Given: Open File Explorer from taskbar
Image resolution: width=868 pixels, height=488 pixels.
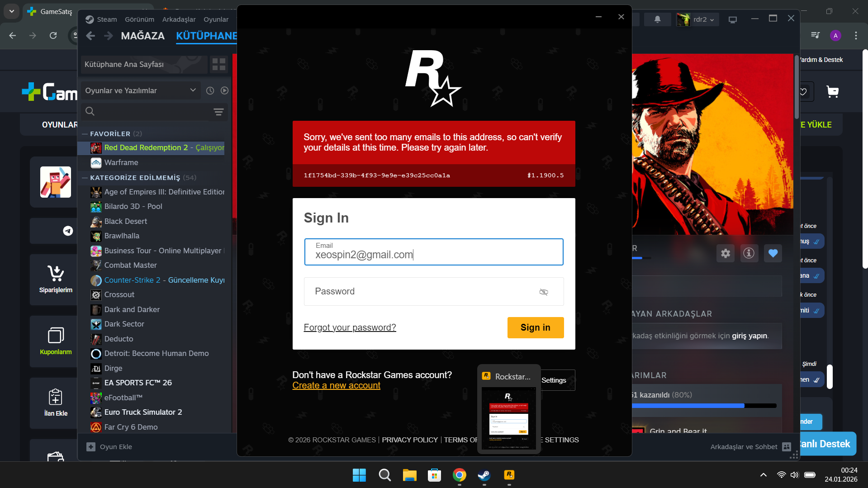Looking at the screenshot, I should click(x=410, y=475).
